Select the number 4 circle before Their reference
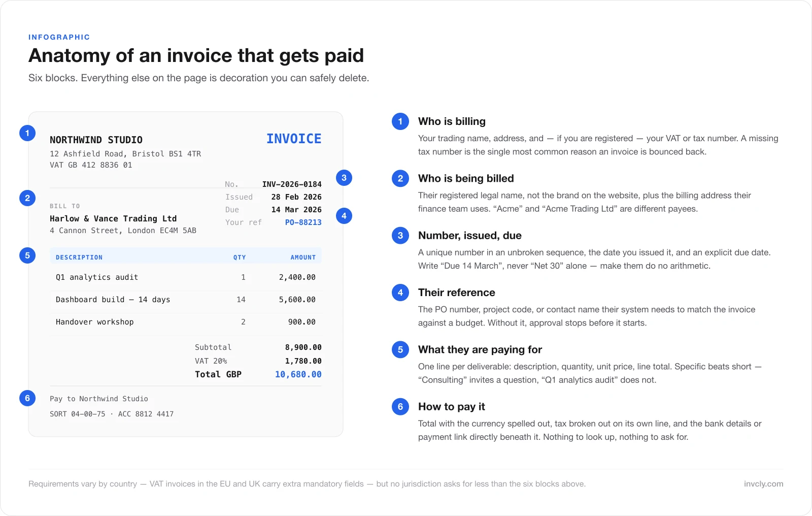This screenshot has height=516, width=812. pos(400,293)
